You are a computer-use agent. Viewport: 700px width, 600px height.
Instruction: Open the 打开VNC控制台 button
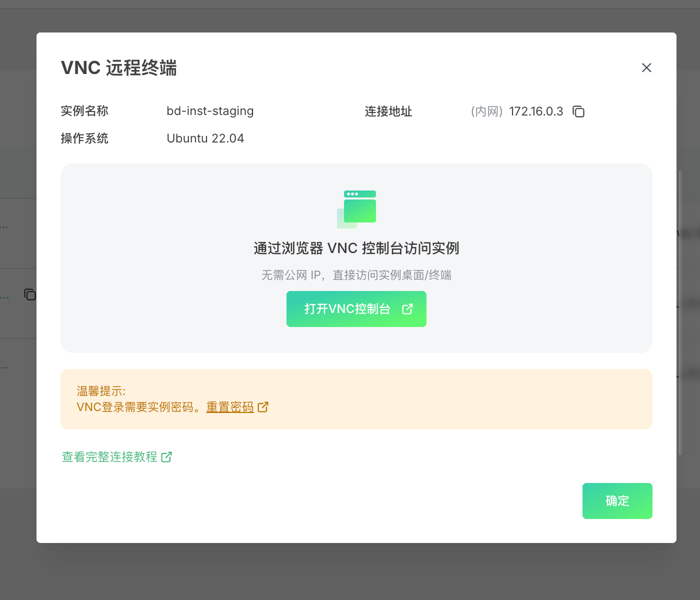356,309
